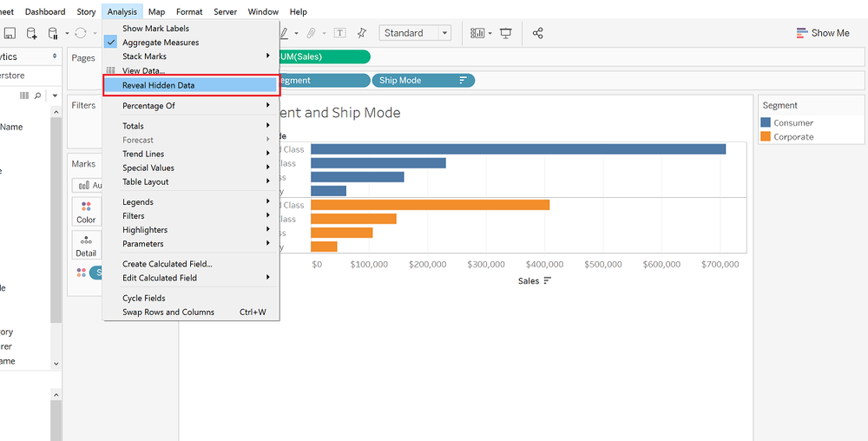868x441 pixels.
Task: Click the New Data Source icon
Action: [x=32, y=33]
